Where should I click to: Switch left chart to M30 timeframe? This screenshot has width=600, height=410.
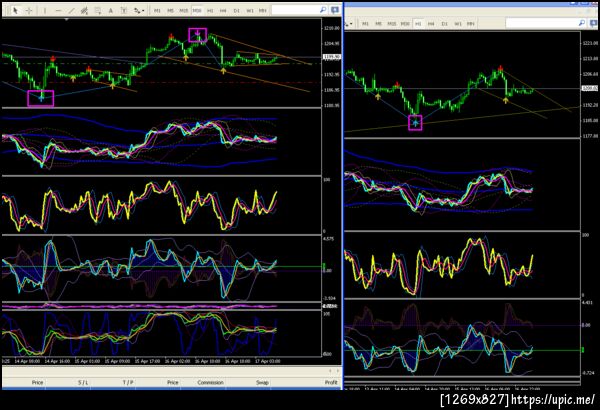[x=197, y=11]
